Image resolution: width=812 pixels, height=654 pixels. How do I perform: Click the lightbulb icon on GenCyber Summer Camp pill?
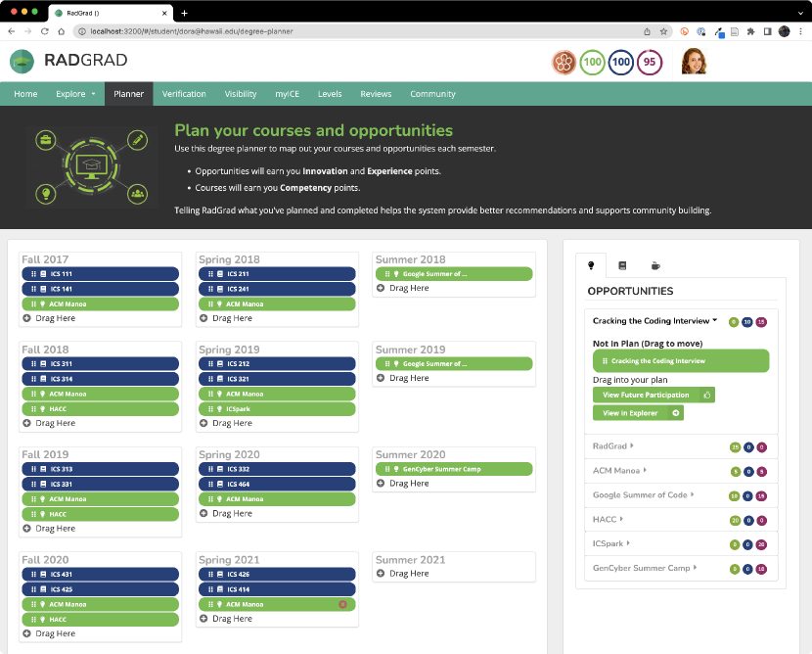396,470
